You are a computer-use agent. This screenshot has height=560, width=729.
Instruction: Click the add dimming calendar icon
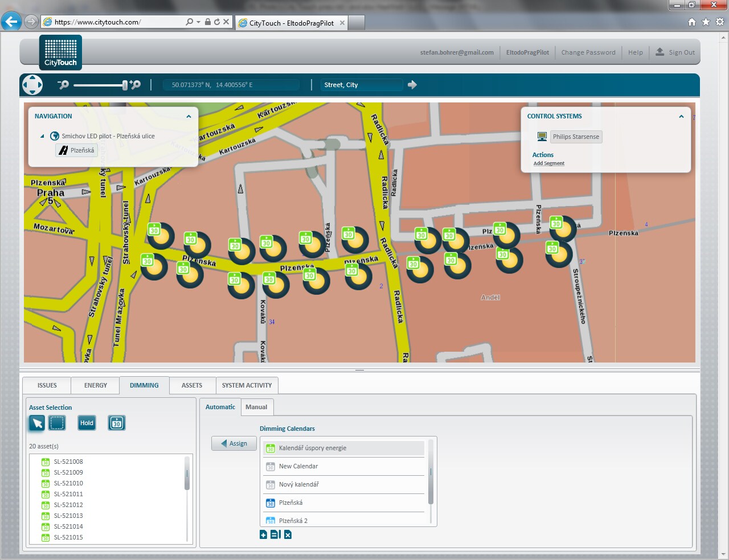[263, 534]
